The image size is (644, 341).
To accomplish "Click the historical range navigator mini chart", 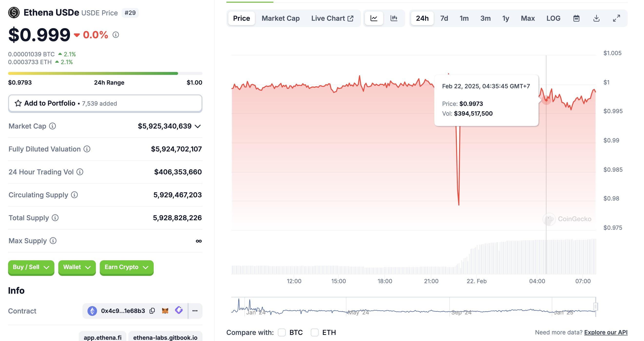I will point(413,307).
